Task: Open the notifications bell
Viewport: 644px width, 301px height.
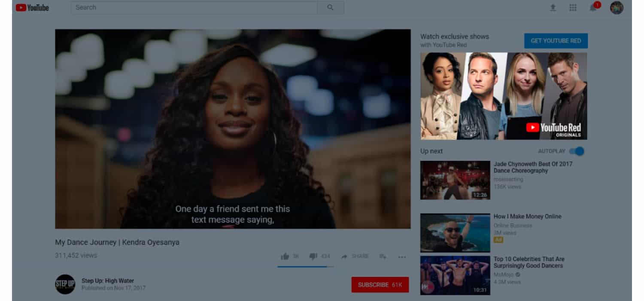Action: click(593, 7)
